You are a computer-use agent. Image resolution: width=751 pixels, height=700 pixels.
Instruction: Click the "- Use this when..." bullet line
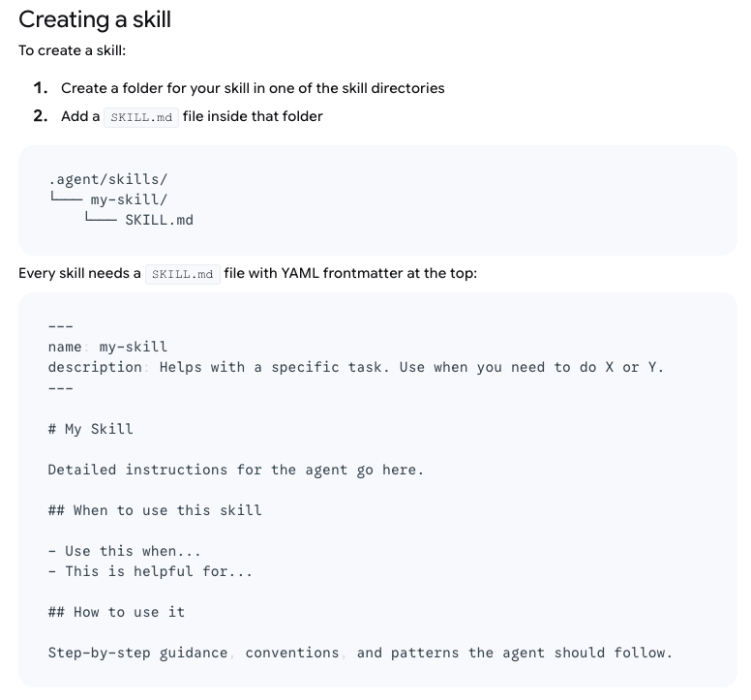point(124,551)
